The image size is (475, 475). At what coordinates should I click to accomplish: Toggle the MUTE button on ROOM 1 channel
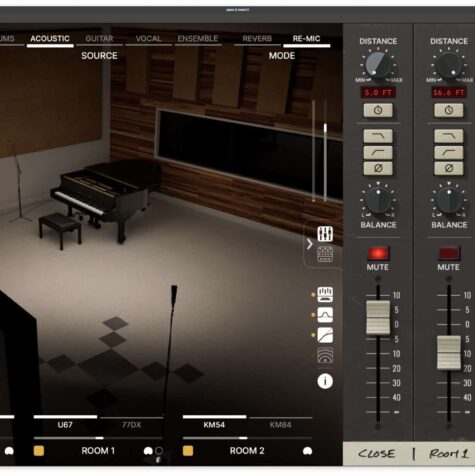448,253
